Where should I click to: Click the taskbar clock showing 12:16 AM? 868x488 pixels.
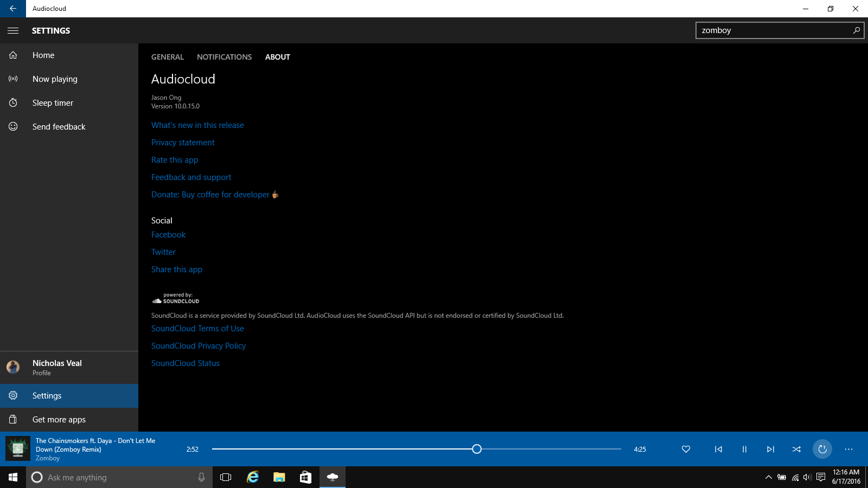pyautogui.click(x=846, y=477)
